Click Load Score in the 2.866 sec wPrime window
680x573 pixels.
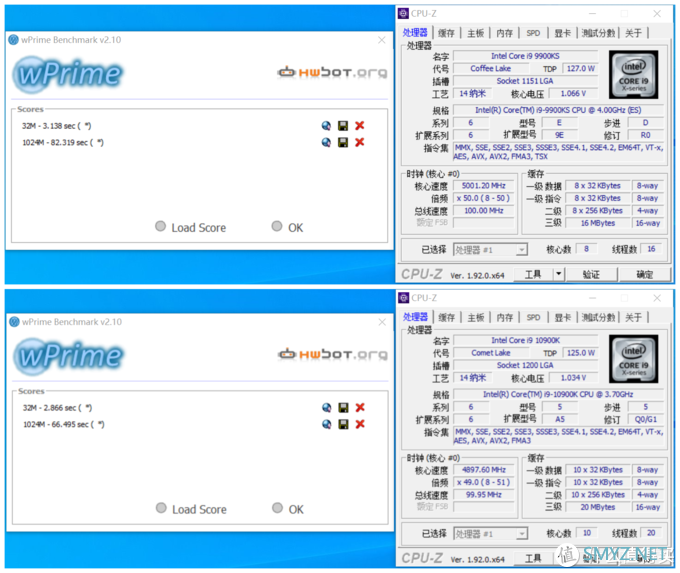[x=191, y=509]
